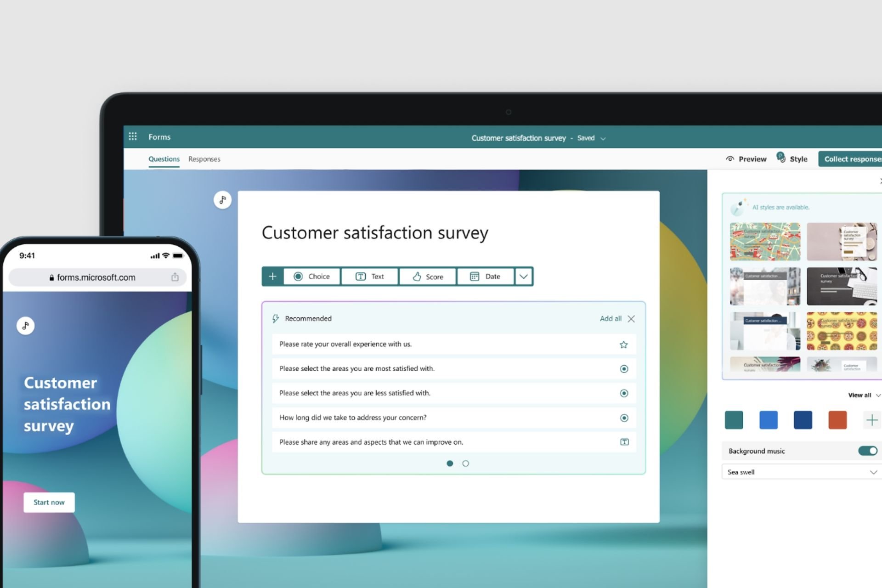This screenshot has width=882, height=588.
Task: Click the form title Customer satisfaction survey
Action: click(375, 233)
